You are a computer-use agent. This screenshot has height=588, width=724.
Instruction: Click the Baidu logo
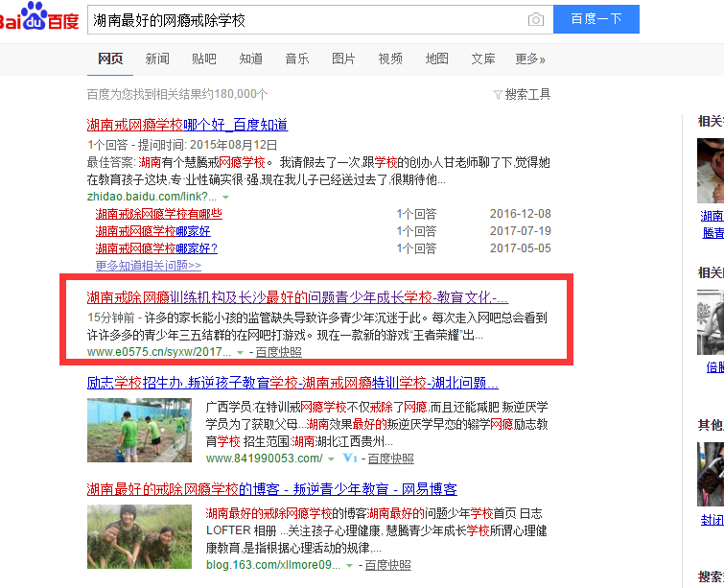(x=38, y=16)
